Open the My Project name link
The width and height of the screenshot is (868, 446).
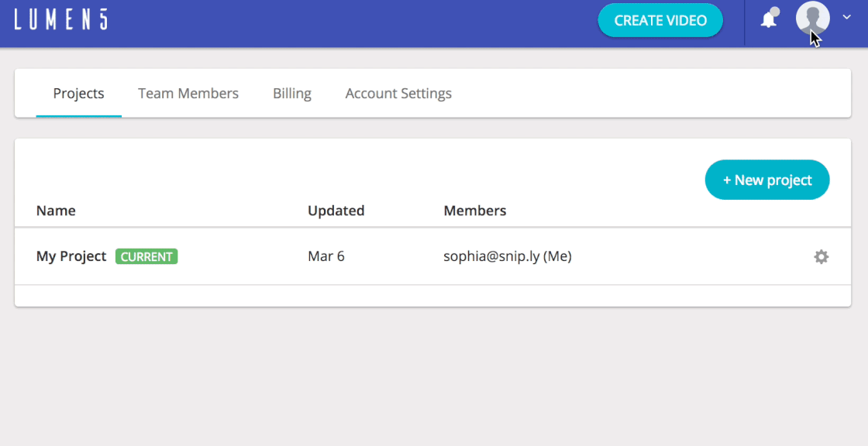click(71, 256)
